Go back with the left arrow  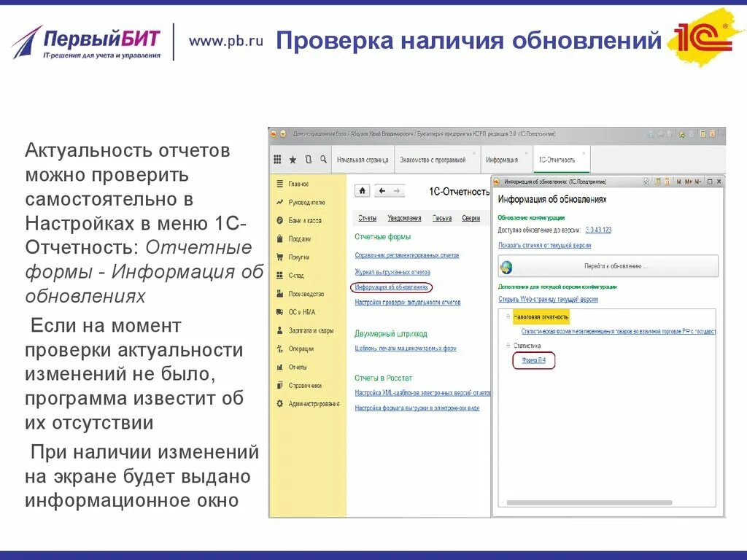pyautogui.click(x=382, y=191)
